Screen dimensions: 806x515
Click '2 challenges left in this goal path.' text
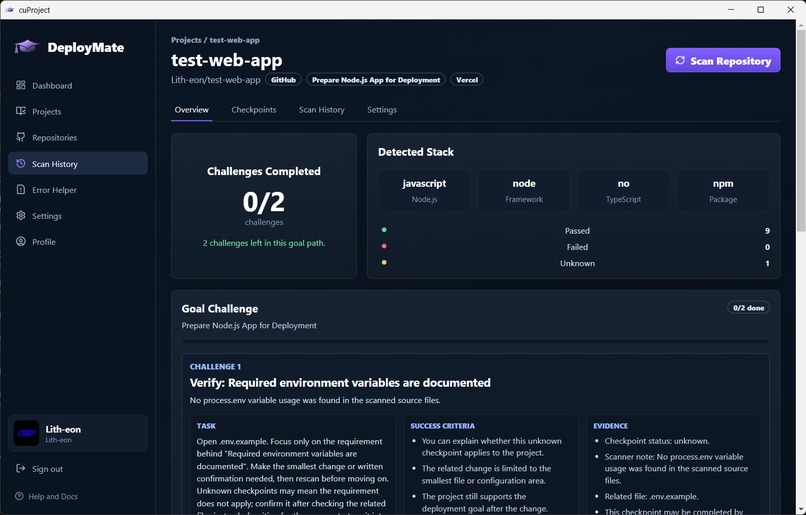(264, 243)
